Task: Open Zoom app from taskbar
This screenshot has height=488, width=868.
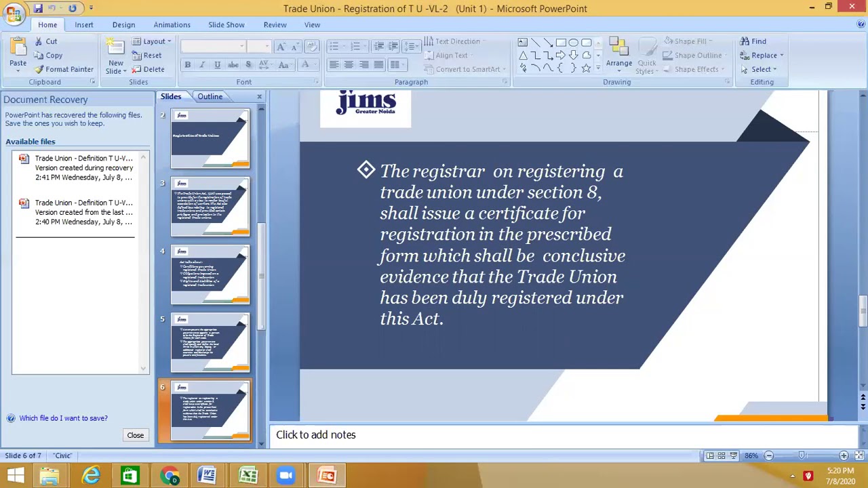Action: coord(285,476)
